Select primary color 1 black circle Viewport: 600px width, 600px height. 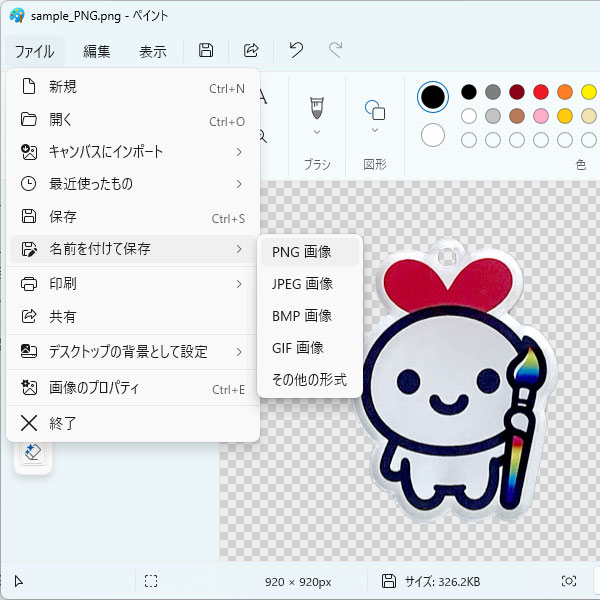click(x=433, y=97)
